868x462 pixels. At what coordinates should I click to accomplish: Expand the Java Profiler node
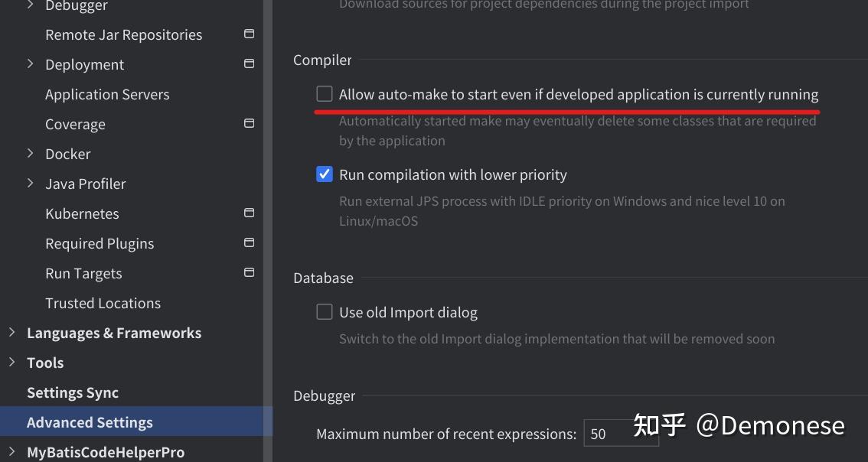(x=31, y=184)
